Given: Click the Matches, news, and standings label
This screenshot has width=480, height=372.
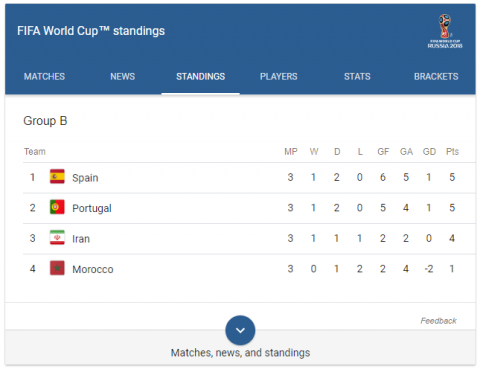Looking at the screenshot, I should point(240,353).
